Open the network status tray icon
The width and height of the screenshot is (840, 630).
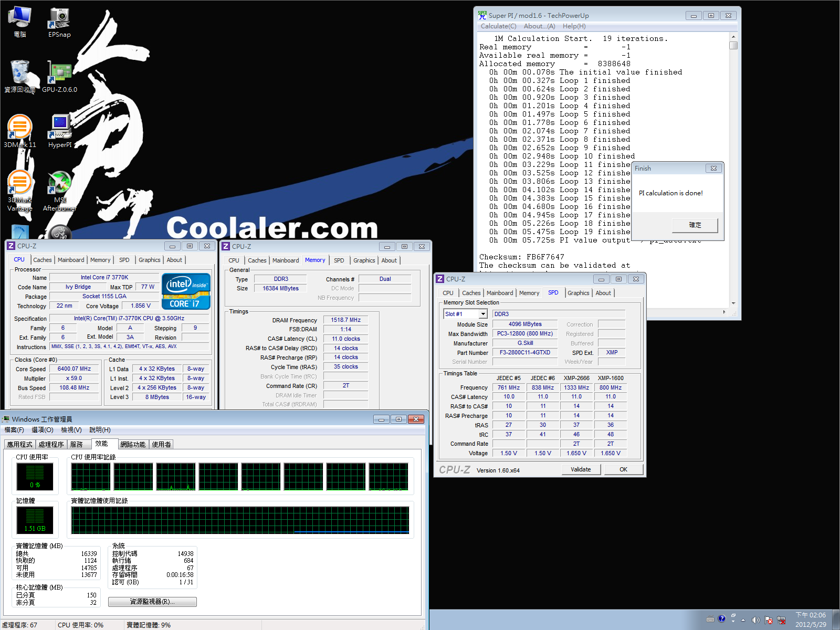pos(781,620)
